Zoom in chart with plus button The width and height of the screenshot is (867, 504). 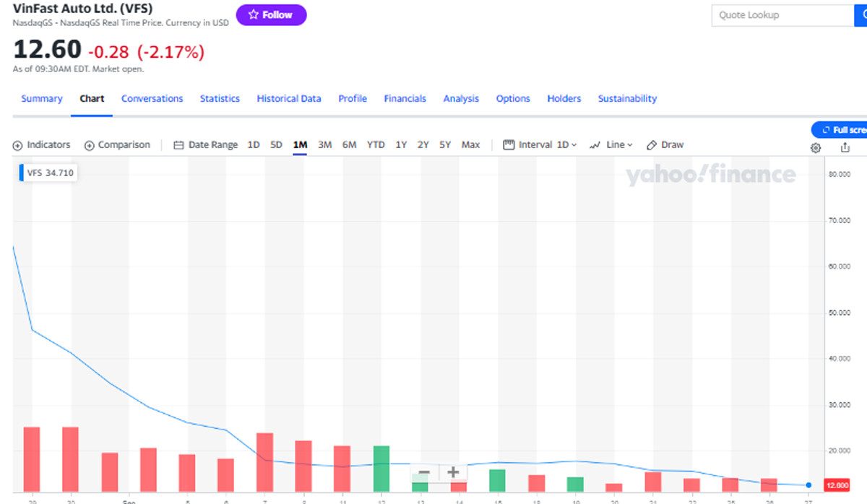(x=453, y=473)
